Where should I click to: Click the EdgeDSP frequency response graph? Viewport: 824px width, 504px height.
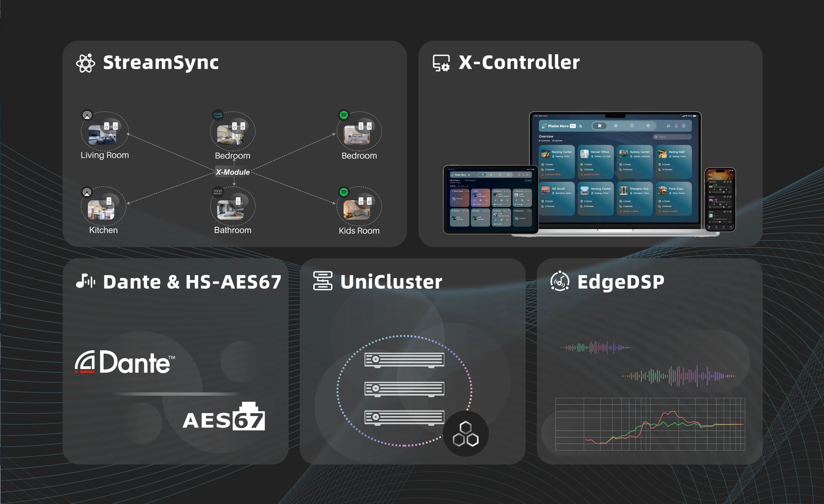(x=650, y=424)
